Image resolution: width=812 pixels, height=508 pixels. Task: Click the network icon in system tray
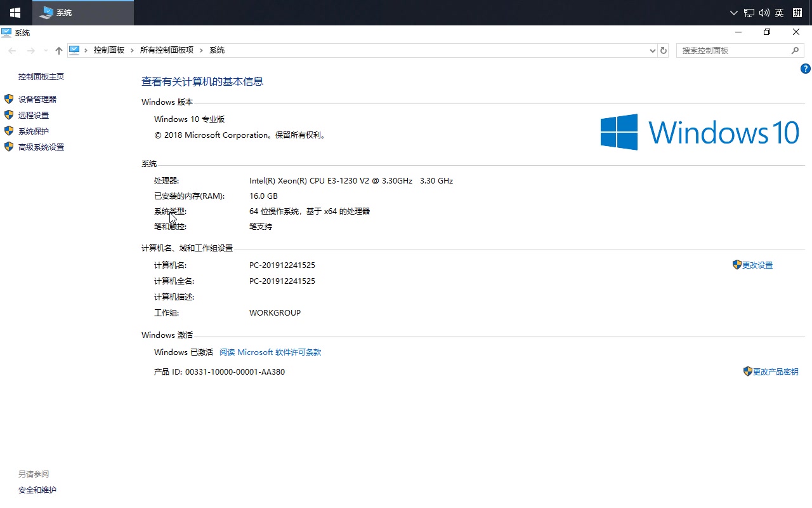click(x=749, y=12)
